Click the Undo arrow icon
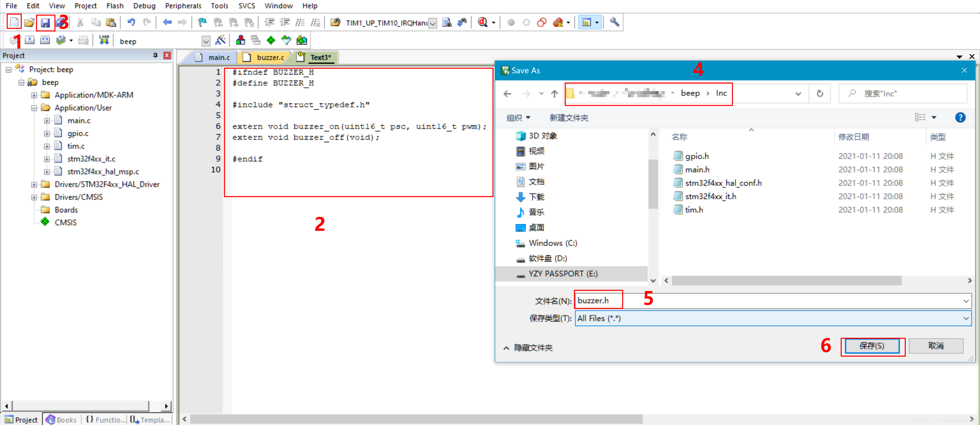The image size is (980, 425). 131,22
